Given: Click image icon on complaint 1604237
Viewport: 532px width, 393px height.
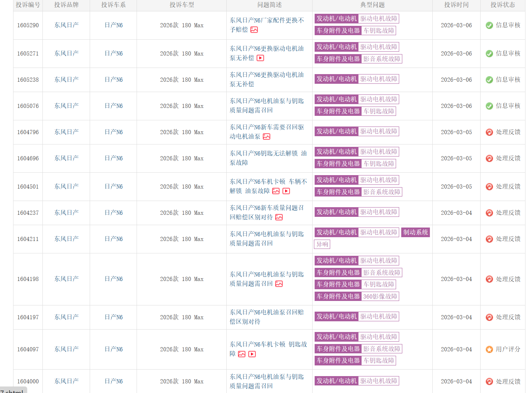Looking at the screenshot, I should tap(279, 217).
